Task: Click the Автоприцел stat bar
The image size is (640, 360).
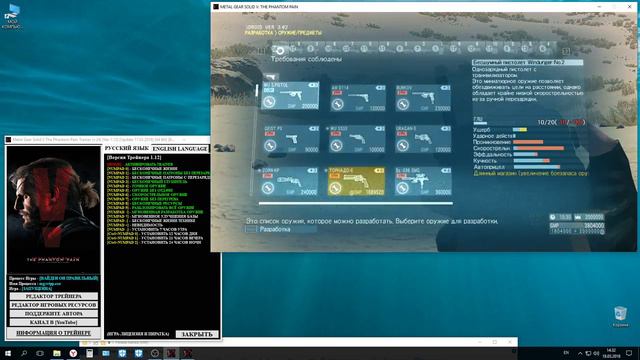Action: (536, 167)
